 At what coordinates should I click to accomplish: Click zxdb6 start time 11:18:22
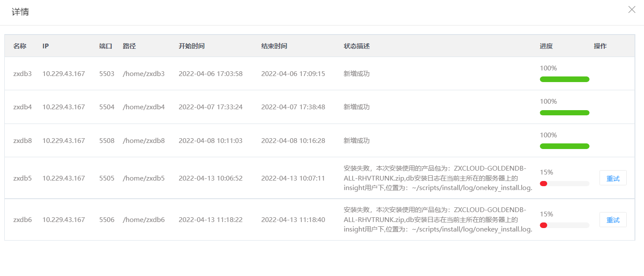[210, 220]
